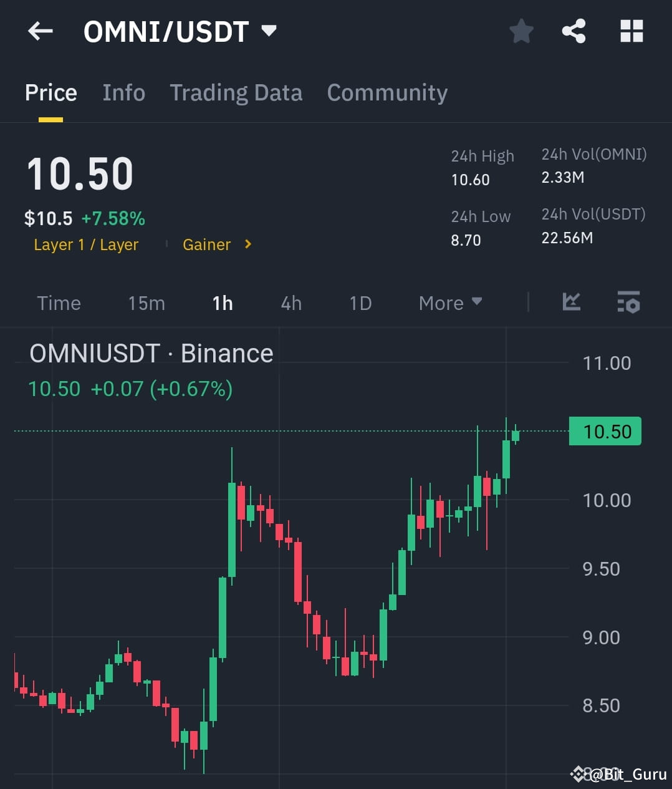Tap the back arrow to exit the chart
This screenshot has width=672, height=789.
pyautogui.click(x=41, y=31)
